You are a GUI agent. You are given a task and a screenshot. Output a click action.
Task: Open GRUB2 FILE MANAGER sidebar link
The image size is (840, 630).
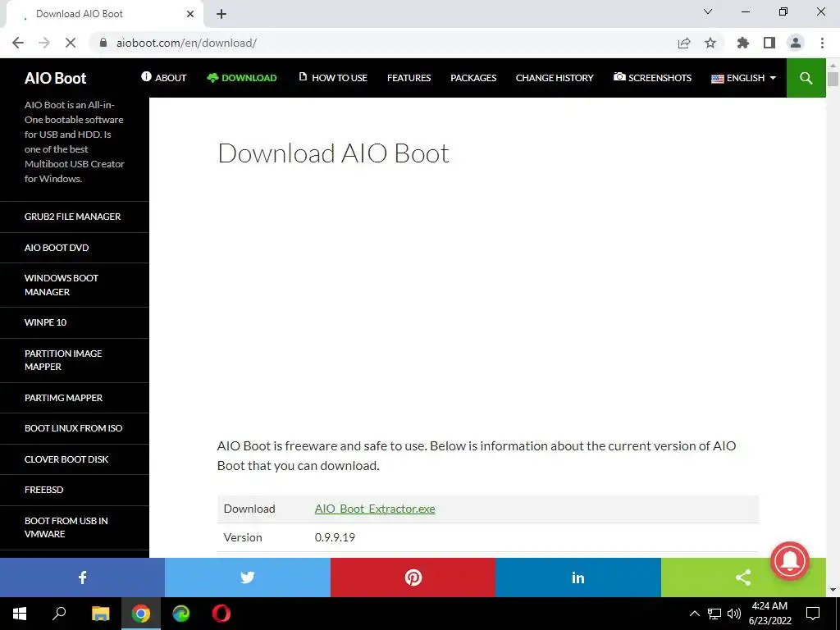point(72,217)
